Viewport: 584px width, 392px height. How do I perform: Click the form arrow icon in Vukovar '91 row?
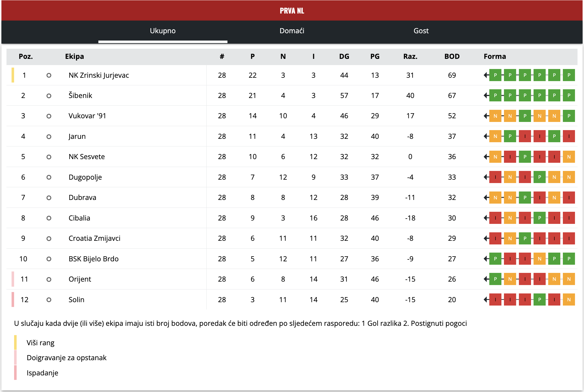pyautogui.click(x=486, y=116)
